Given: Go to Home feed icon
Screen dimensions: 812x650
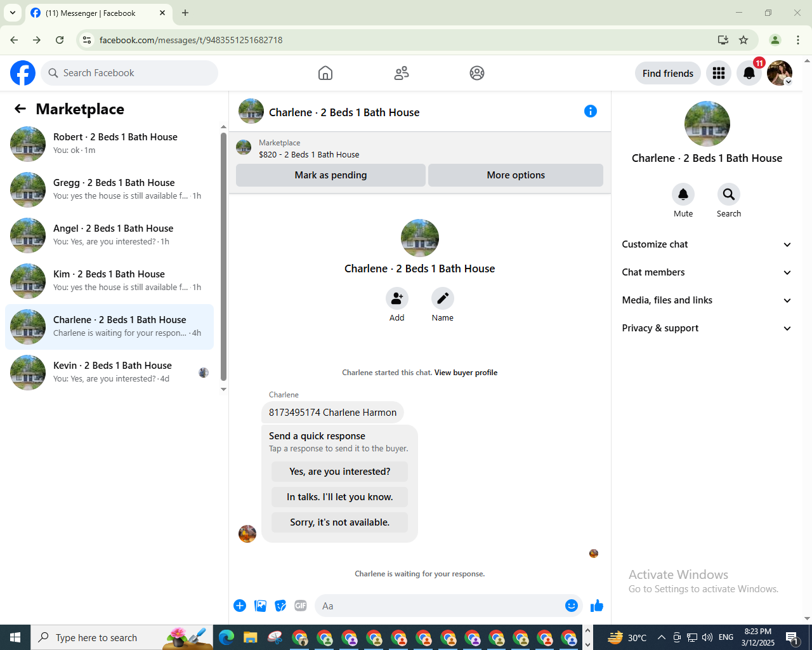Looking at the screenshot, I should click(x=325, y=73).
